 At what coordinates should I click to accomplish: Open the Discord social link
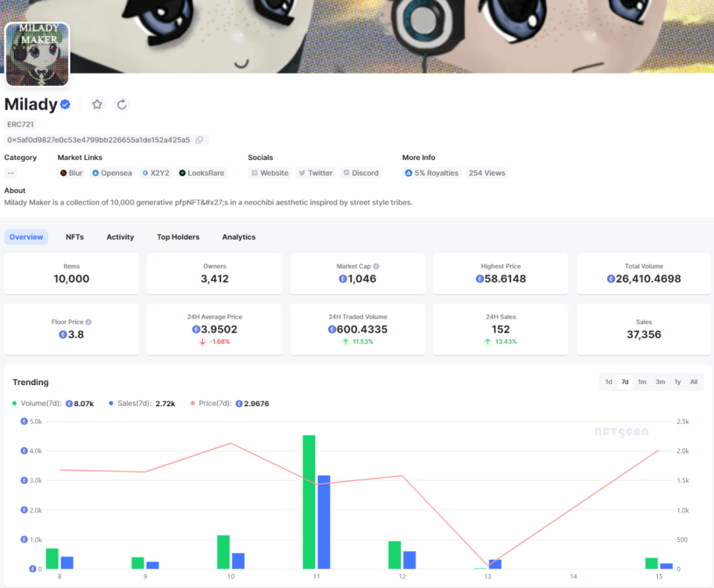point(361,173)
